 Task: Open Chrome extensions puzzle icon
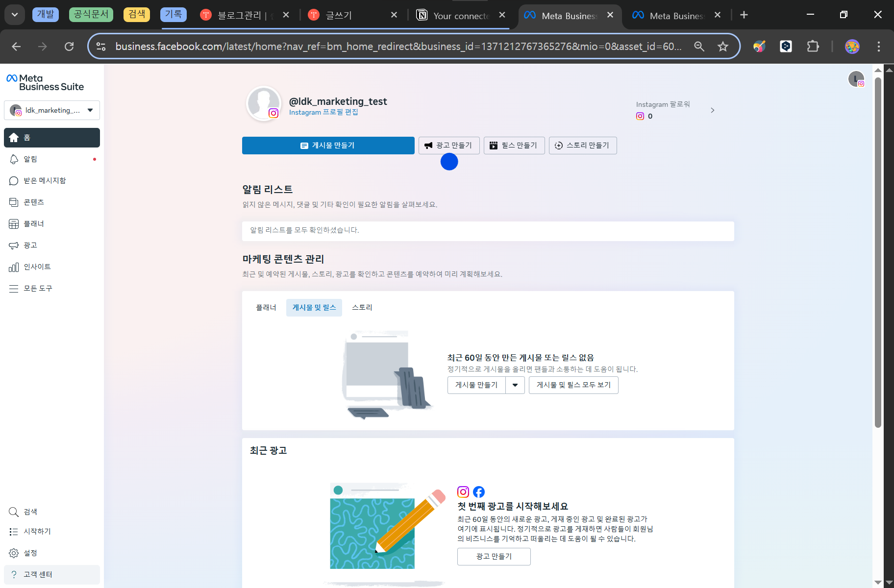click(x=813, y=47)
